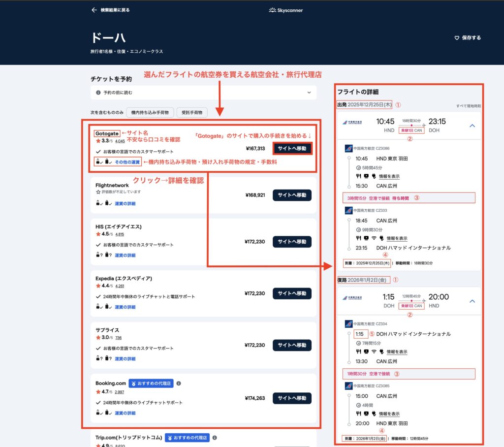
Task: Expand the 予約の前に読む section
Action: 309,93
